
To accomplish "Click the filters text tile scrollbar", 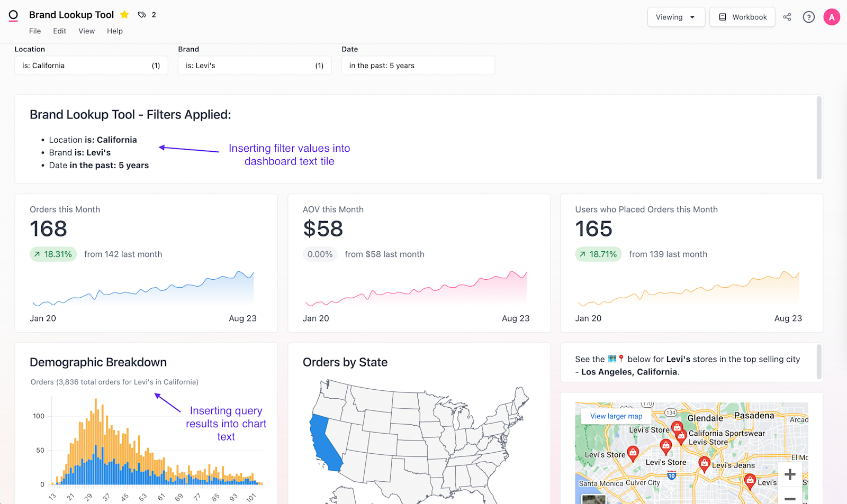I will click(818, 139).
